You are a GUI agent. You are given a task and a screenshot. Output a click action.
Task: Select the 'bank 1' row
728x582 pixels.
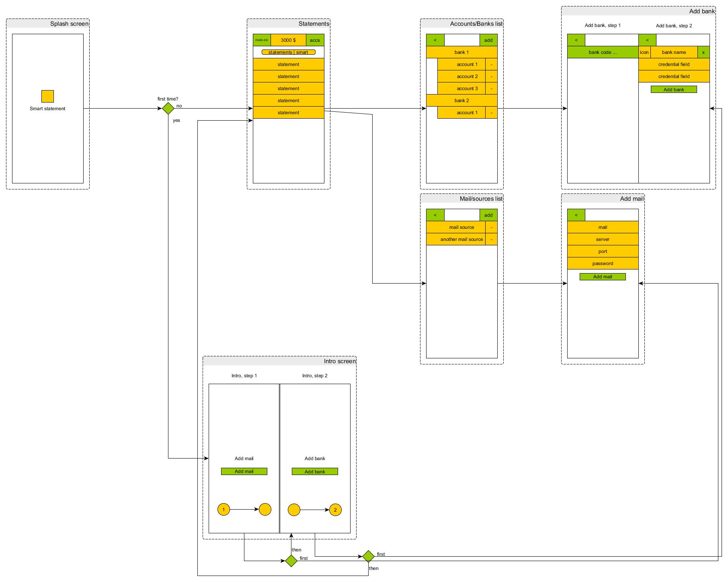coord(462,52)
